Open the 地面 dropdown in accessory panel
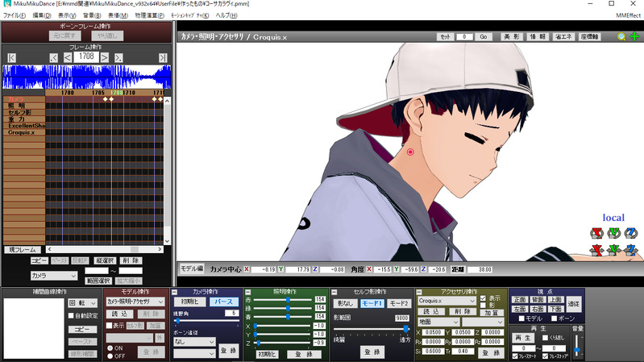644x362 pixels. tap(438, 322)
